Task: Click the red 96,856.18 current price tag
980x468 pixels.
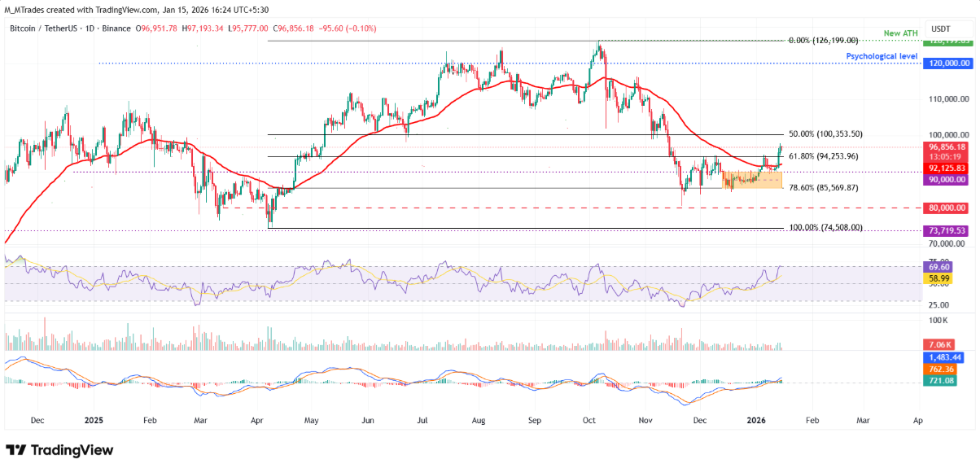Action: (x=950, y=147)
